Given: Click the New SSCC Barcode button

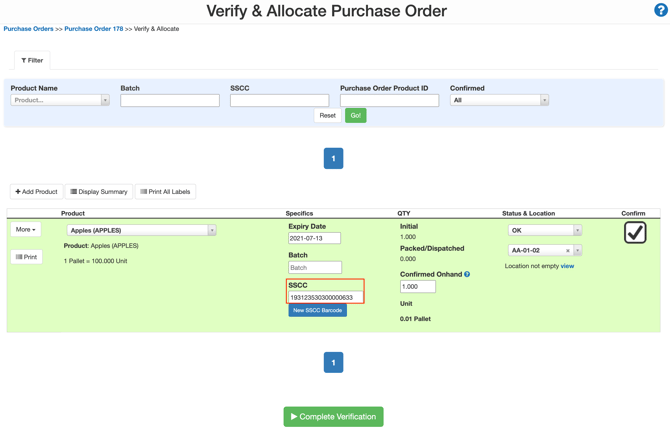Looking at the screenshot, I should tap(318, 310).
